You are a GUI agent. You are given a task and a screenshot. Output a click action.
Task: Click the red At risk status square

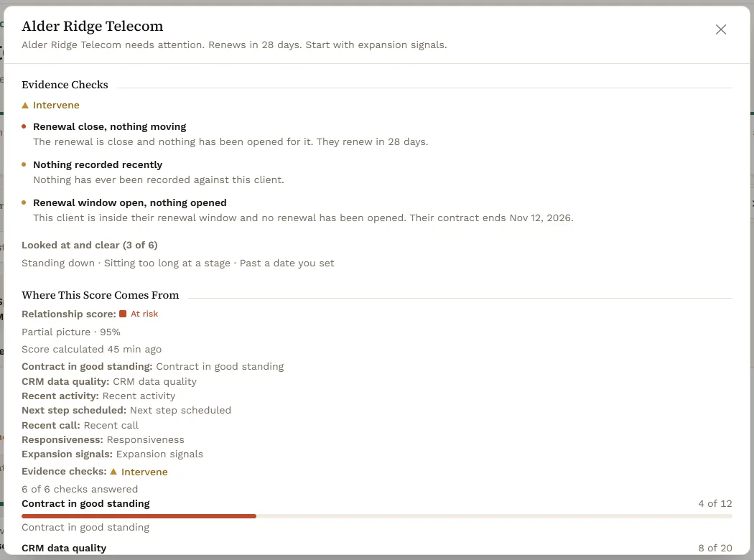(123, 314)
